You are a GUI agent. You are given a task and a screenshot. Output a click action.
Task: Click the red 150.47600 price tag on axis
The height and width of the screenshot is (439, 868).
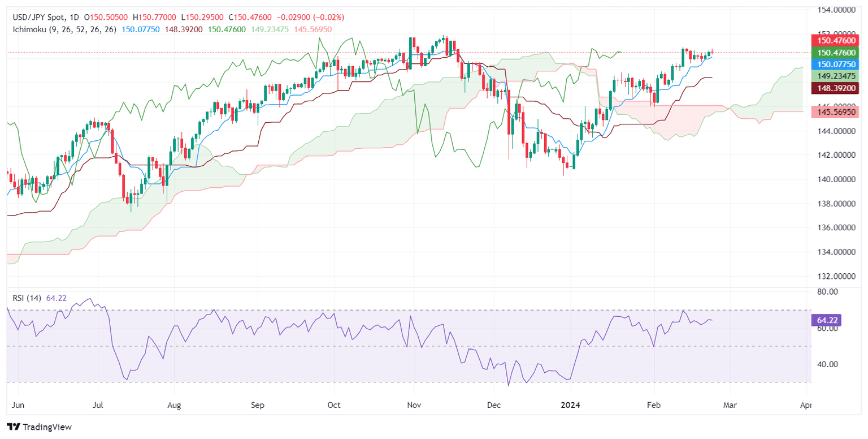tap(835, 40)
